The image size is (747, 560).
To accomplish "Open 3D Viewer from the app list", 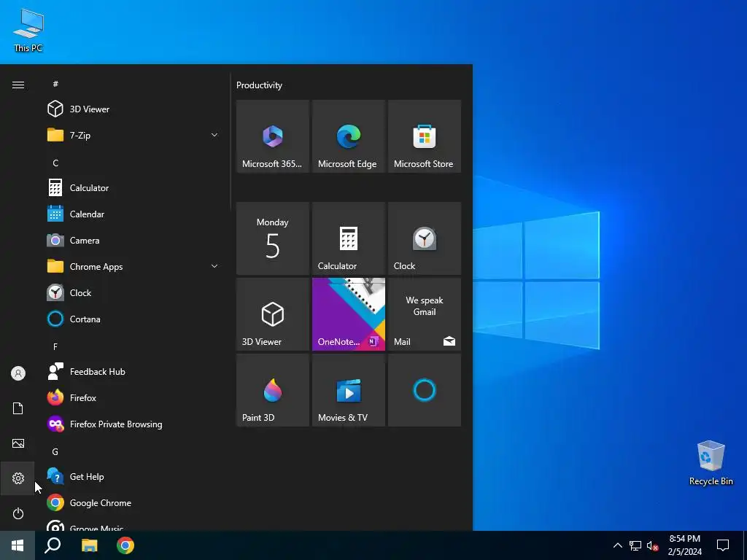I will pyautogui.click(x=133, y=109).
